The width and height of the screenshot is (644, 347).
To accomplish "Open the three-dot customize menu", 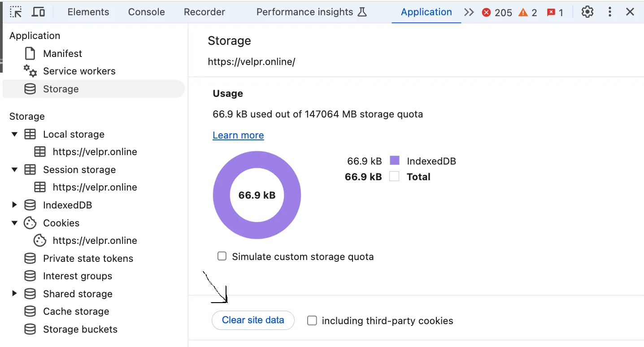I will pyautogui.click(x=609, y=12).
